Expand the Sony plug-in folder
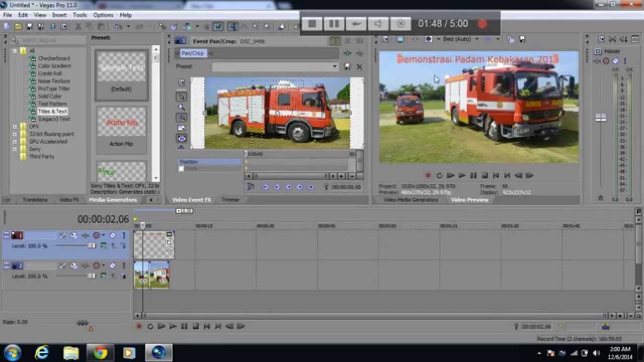 tap(15, 149)
